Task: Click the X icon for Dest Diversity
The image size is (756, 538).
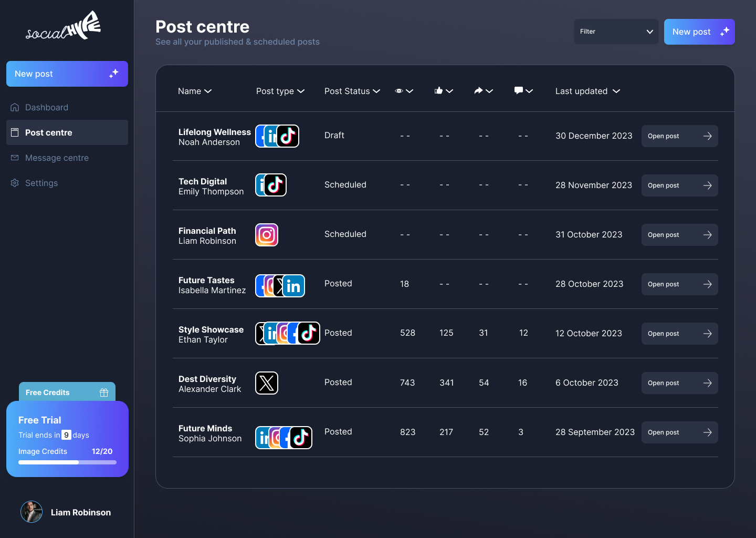Action: point(267,383)
